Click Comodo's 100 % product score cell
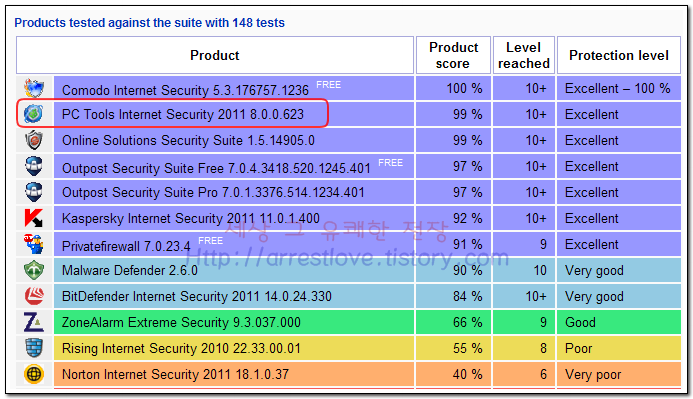This screenshot has height=399, width=693. [x=453, y=88]
